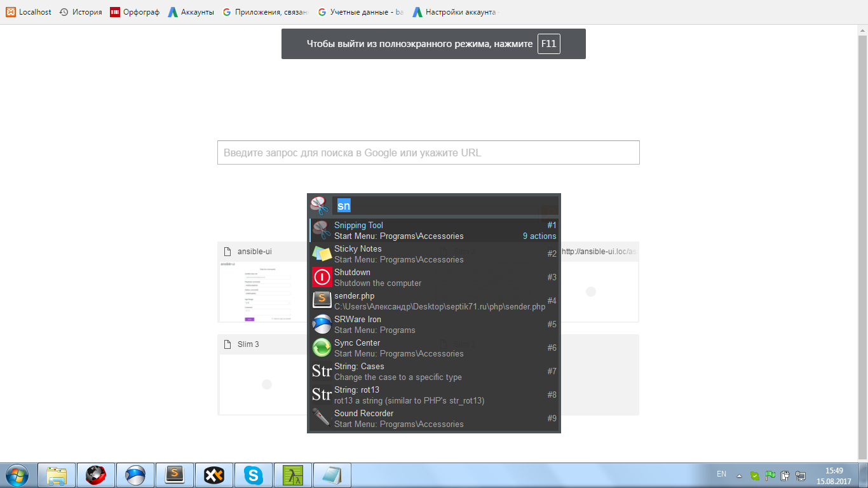Select the String: rot13 entry icon
Image resolution: width=868 pixels, height=488 pixels.
pyautogui.click(x=322, y=395)
